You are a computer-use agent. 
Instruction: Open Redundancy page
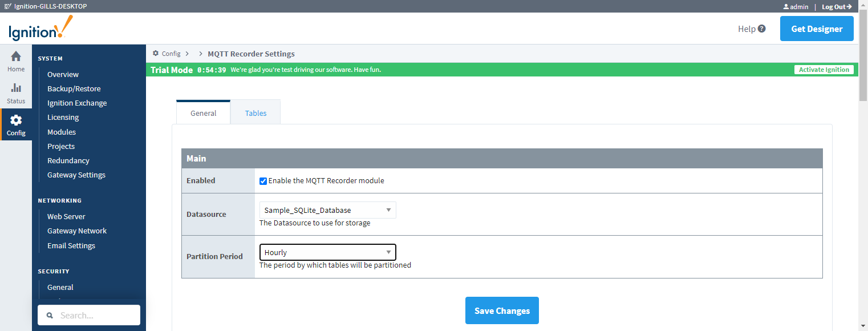pyautogui.click(x=68, y=160)
